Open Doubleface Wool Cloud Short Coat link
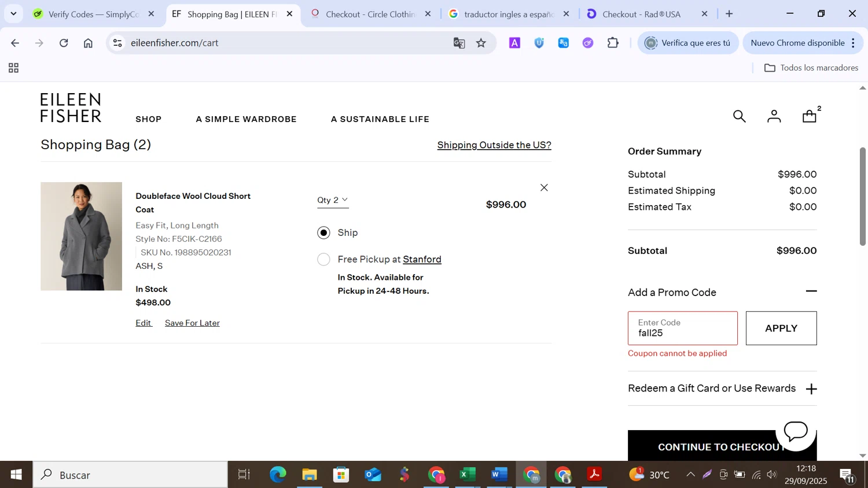868x488 pixels. [193, 203]
